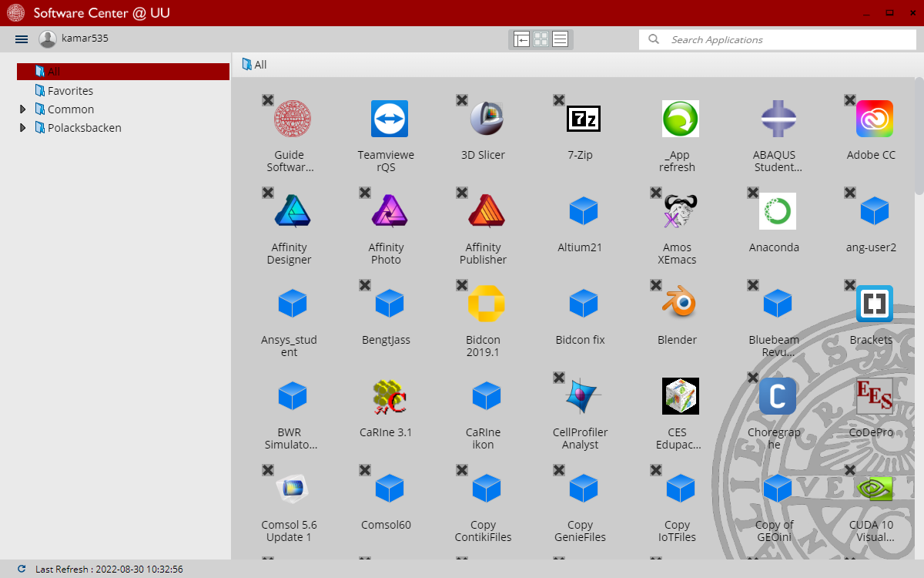This screenshot has width=924, height=578.
Task: Switch to grid icon view
Action: [541, 39]
